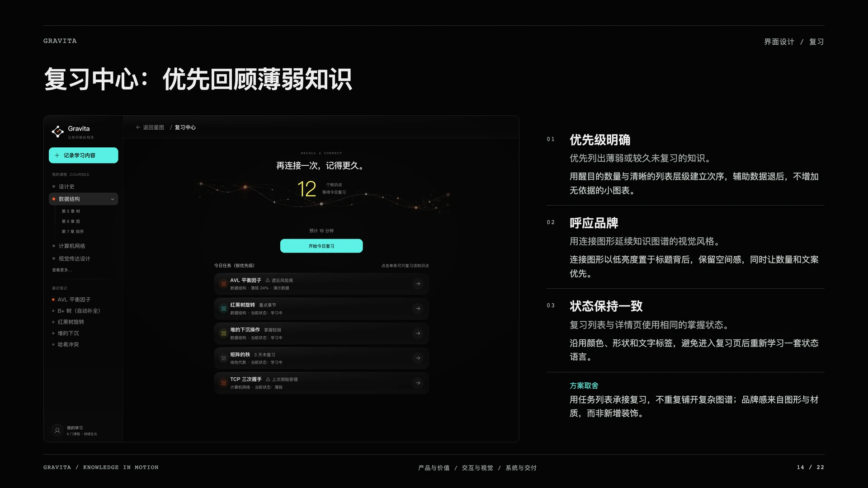Open chapter 第 6 章 图

[71, 221]
